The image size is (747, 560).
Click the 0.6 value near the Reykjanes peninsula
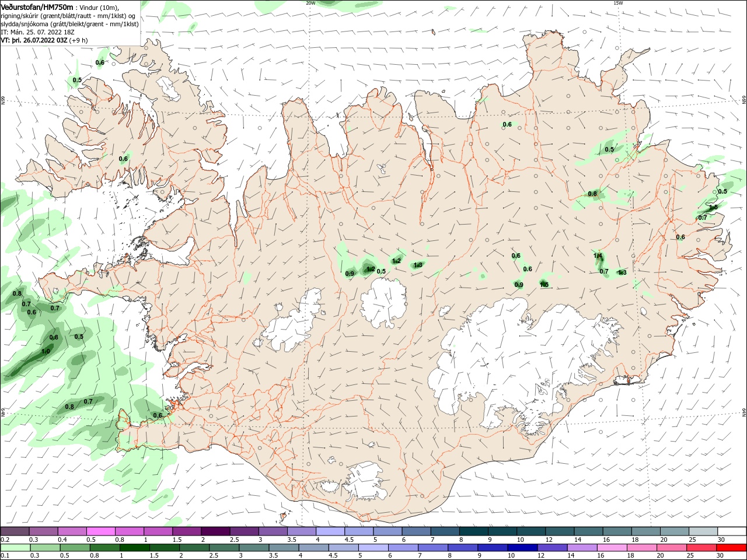click(x=158, y=415)
